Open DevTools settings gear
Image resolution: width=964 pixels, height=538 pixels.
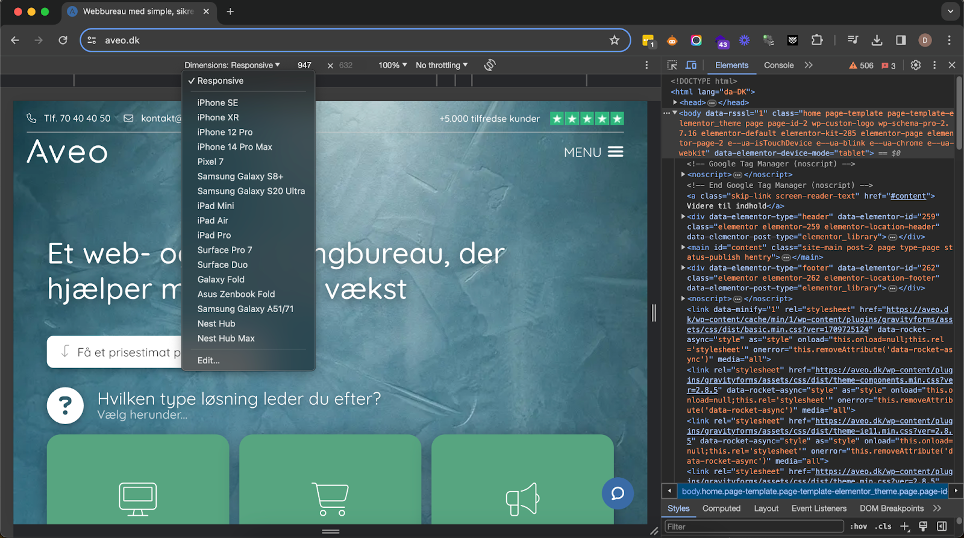pyautogui.click(x=915, y=65)
